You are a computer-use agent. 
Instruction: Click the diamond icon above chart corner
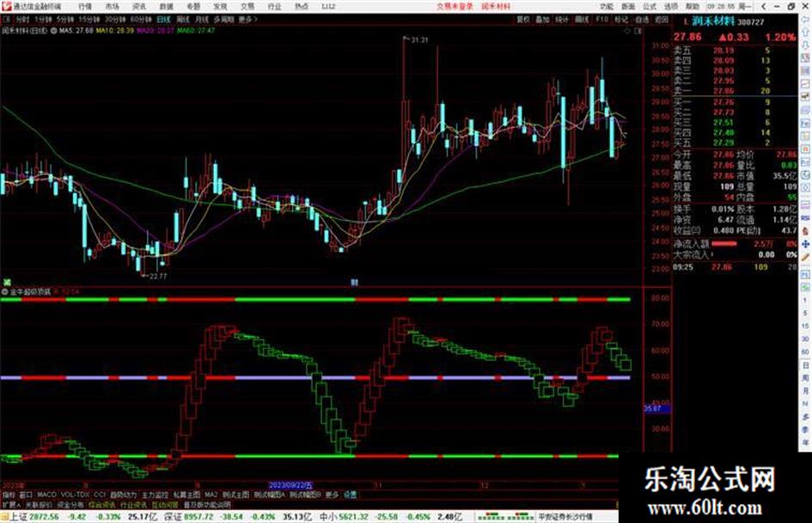[x=627, y=31]
